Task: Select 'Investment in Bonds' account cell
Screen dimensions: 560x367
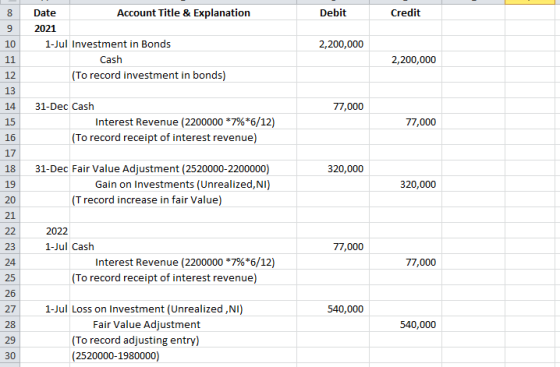Action: point(183,44)
